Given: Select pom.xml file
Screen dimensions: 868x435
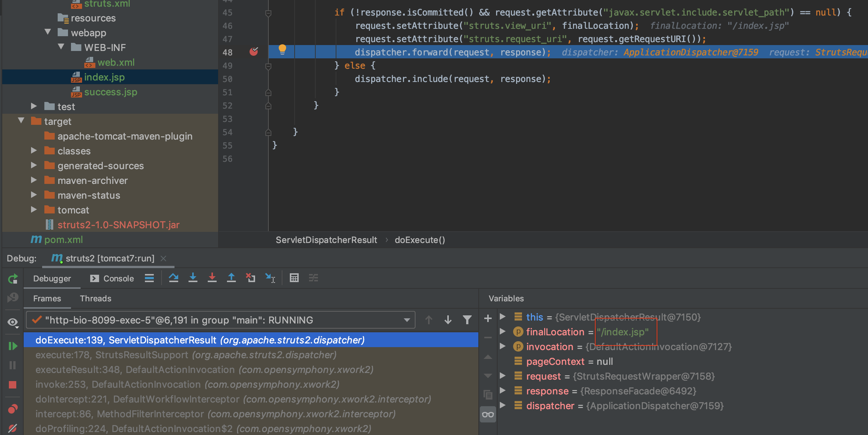Looking at the screenshot, I should pyautogui.click(x=57, y=240).
